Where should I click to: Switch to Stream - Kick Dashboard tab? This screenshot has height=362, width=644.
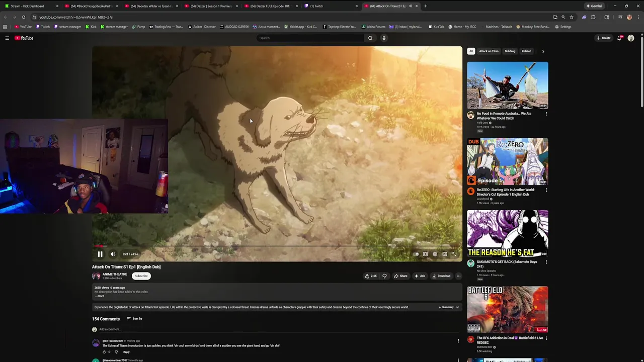pos(30,6)
